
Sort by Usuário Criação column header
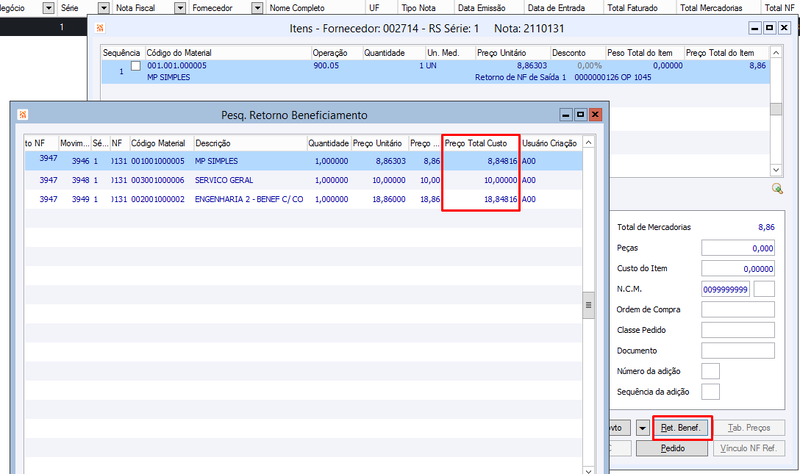pyautogui.click(x=550, y=143)
